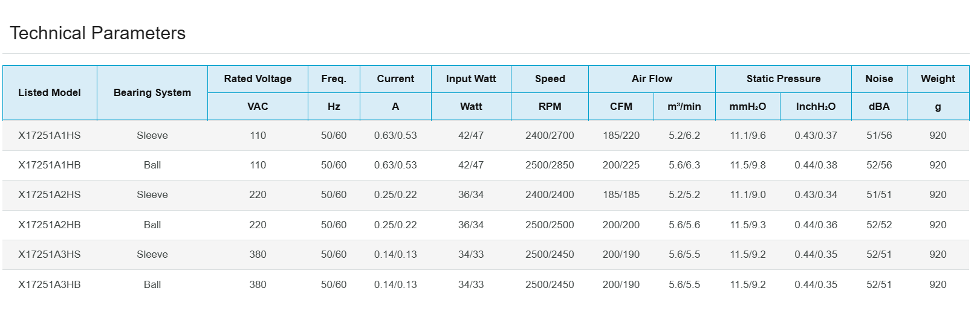
Task: Click the Technical Parameters heading
Action: pos(97,33)
